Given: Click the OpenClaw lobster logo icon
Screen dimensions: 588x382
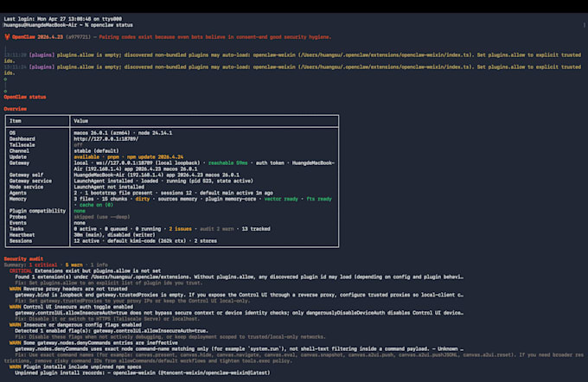Looking at the screenshot, I should 7,37.
